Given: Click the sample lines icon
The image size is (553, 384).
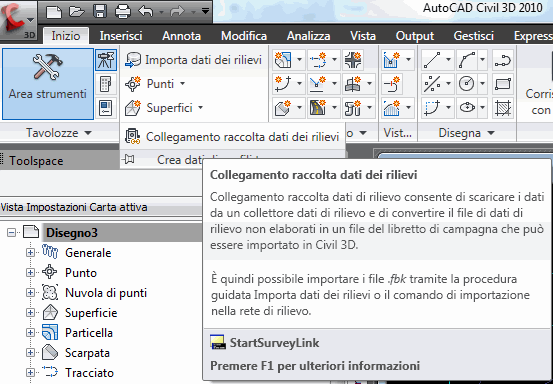Looking at the screenshot, I should (x=392, y=84).
